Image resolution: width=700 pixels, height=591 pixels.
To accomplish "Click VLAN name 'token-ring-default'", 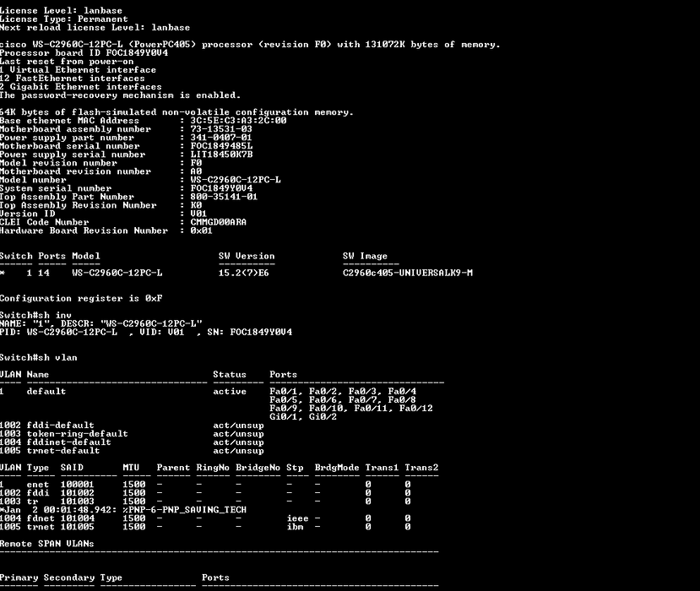I will coord(77,434).
